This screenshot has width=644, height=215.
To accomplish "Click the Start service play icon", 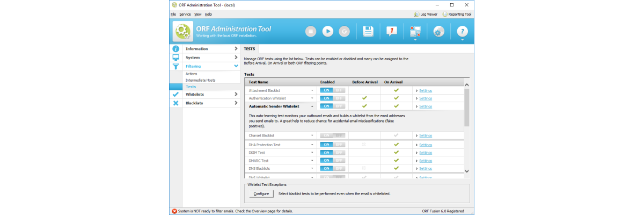I will [327, 31].
